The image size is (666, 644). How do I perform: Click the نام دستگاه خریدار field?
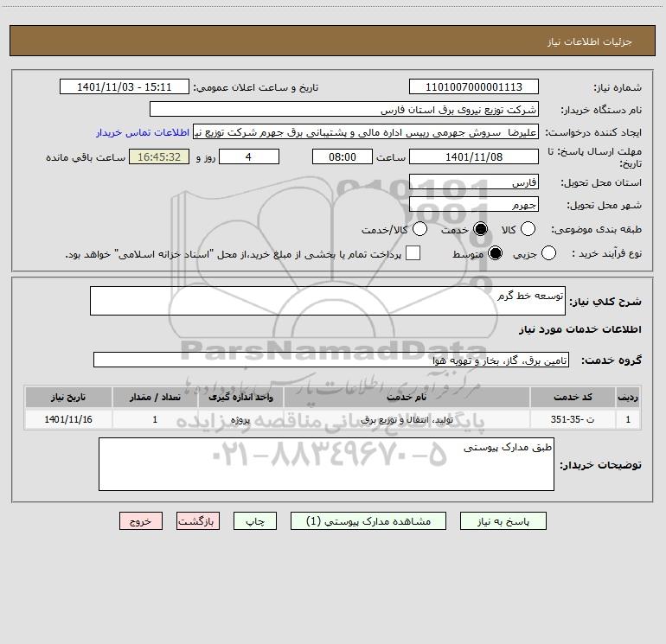pos(344,110)
